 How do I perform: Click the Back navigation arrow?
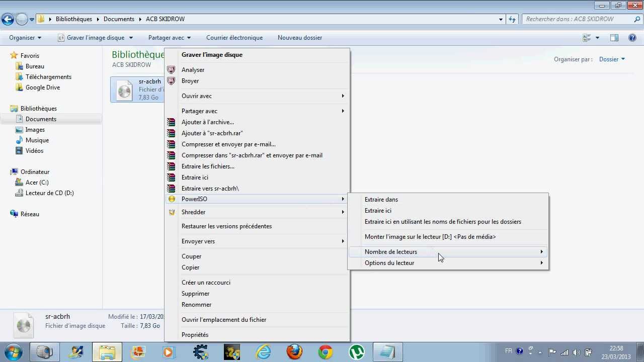pyautogui.click(x=8, y=19)
